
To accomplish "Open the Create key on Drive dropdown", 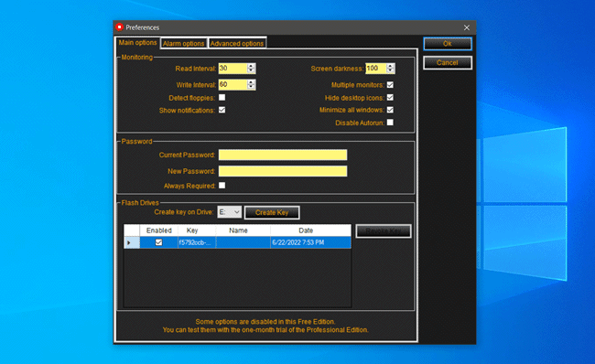I will (x=230, y=212).
